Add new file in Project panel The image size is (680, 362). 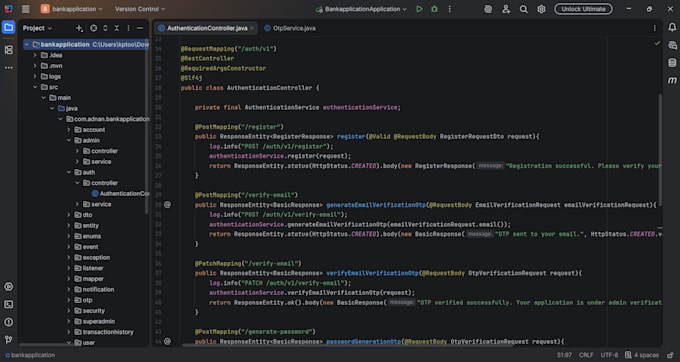[79, 28]
